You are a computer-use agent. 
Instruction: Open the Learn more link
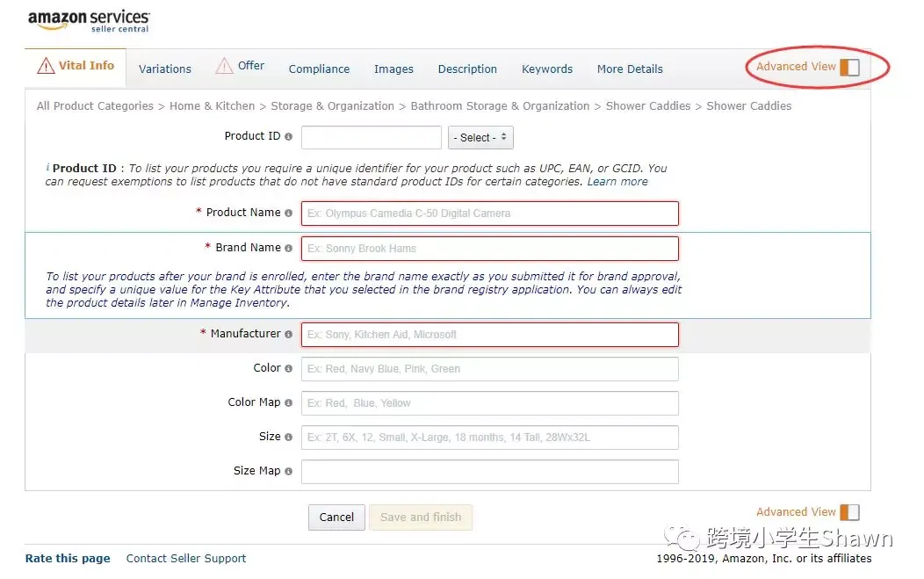pos(617,182)
